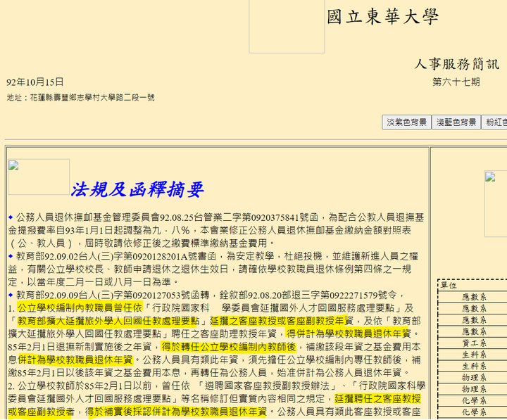
Task: Click the address line 花蓮縣壽豐鄉志學村大學路二段一號
Action: (92, 97)
